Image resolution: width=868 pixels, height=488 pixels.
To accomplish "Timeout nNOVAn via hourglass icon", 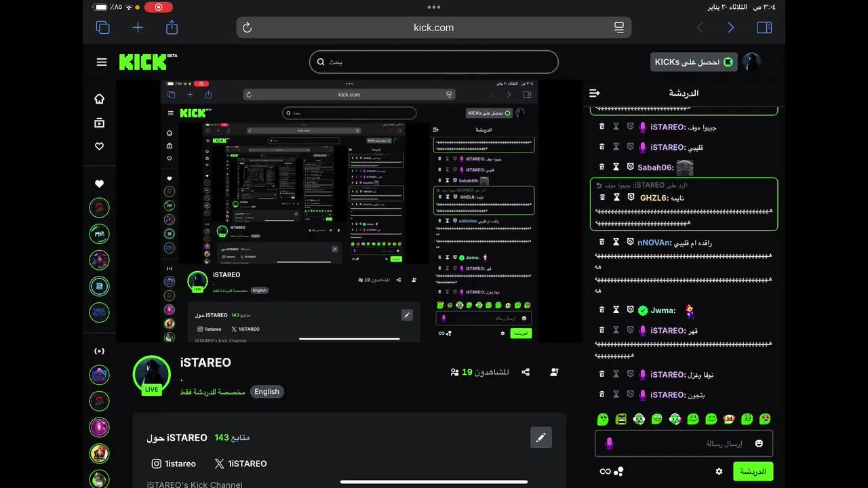I will pyautogui.click(x=616, y=242).
